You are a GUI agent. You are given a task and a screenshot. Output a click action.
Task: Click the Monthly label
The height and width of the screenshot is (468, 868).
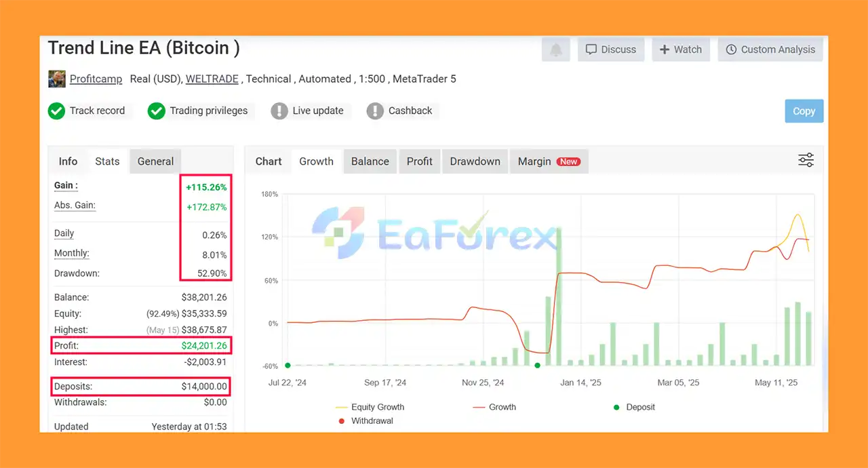pos(71,253)
